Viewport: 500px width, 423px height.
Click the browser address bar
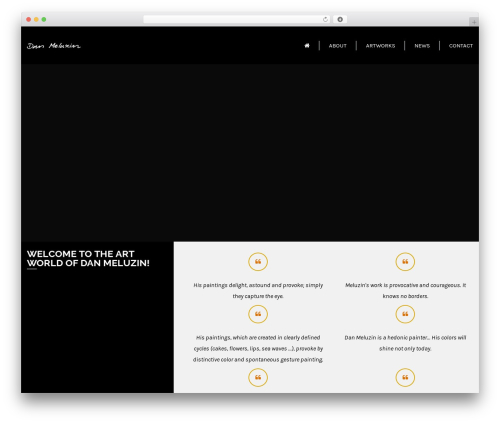[237, 19]
